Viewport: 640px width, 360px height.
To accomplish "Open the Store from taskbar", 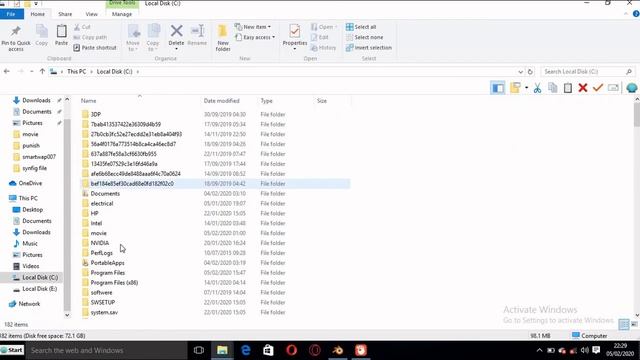I will [x=268, y=350].
